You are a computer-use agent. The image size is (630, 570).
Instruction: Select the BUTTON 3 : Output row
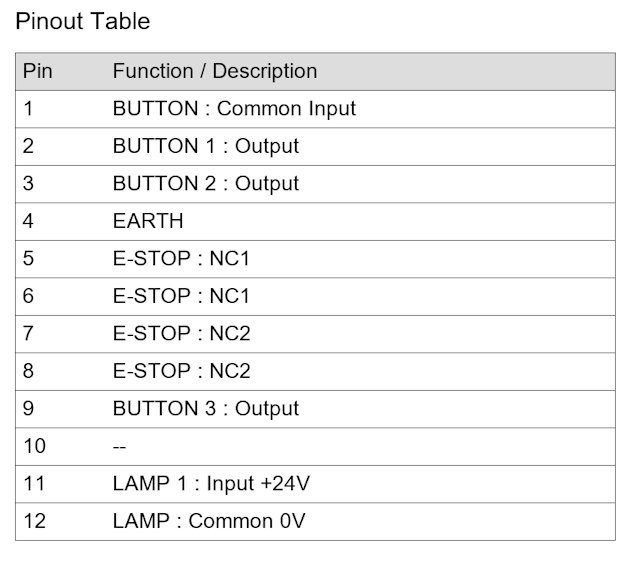coord(315,409)
